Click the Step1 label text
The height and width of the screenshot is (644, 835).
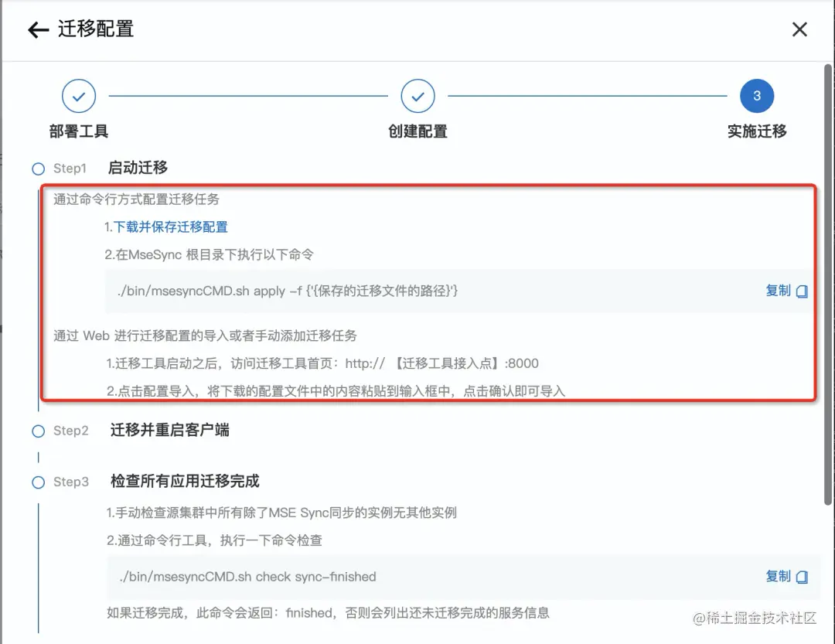click(x=70, y=169)
